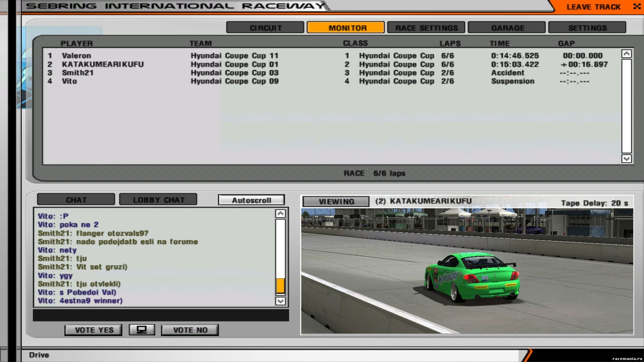Click the orange chat scrollbar thumb

(x=280, y=286)
